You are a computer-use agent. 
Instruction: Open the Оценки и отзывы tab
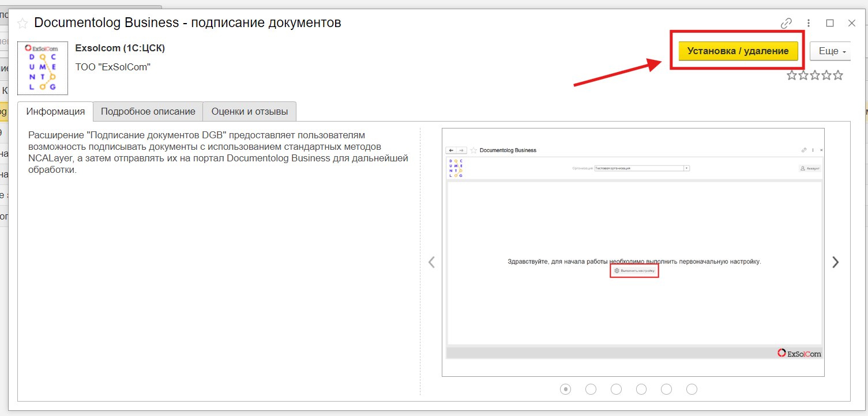pos(250,112)
